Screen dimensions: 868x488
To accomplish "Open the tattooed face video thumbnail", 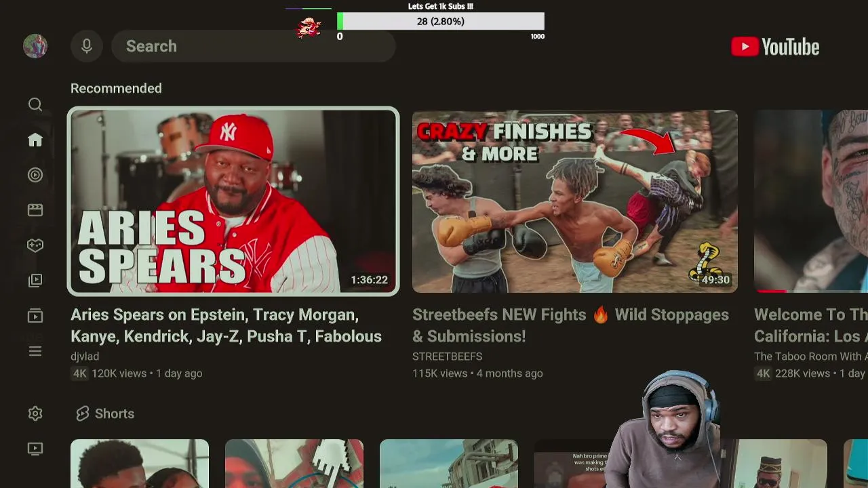I will click(811, 201).
